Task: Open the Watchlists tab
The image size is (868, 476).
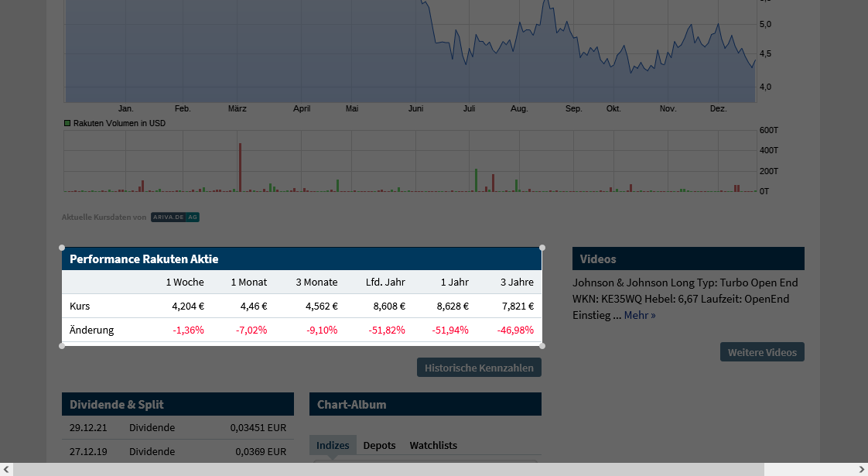Action: pyautogui.click(x=433, y=445)
